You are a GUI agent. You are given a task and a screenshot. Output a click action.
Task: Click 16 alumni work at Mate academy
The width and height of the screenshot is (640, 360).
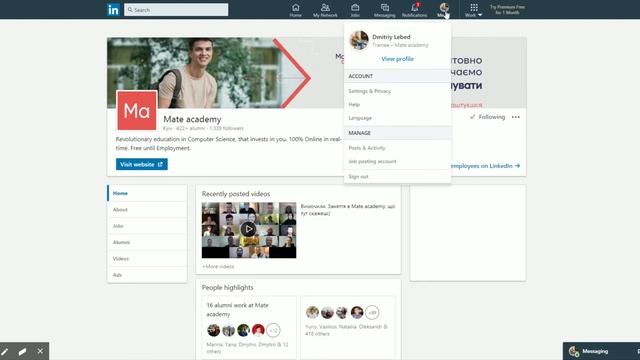237,310
